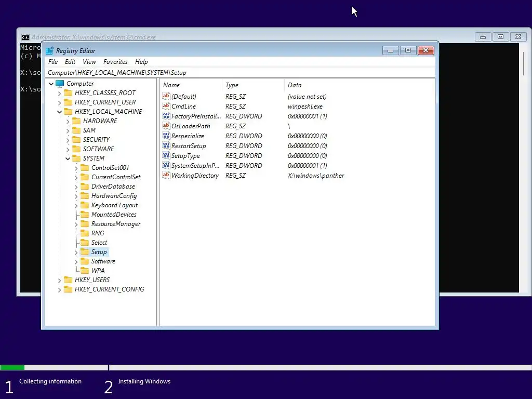Select the Select key in the tree
The width and height of the screenshot is (532, 399).
point(99,243)
